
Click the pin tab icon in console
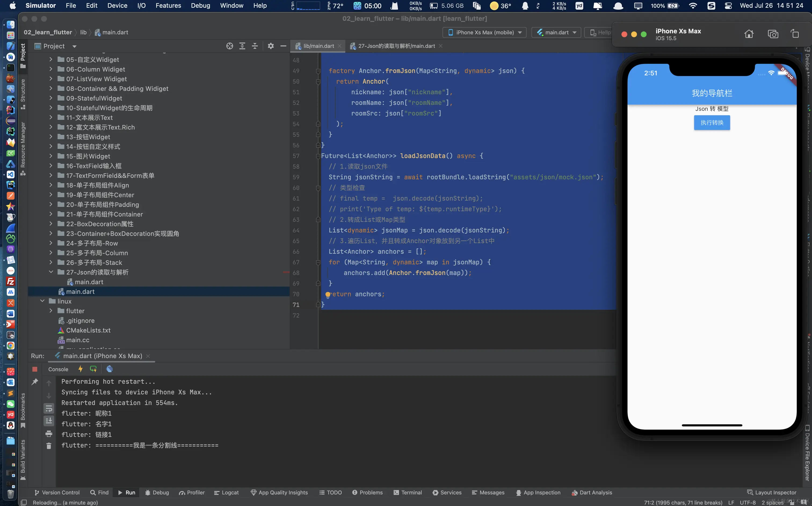coord(35,382)
